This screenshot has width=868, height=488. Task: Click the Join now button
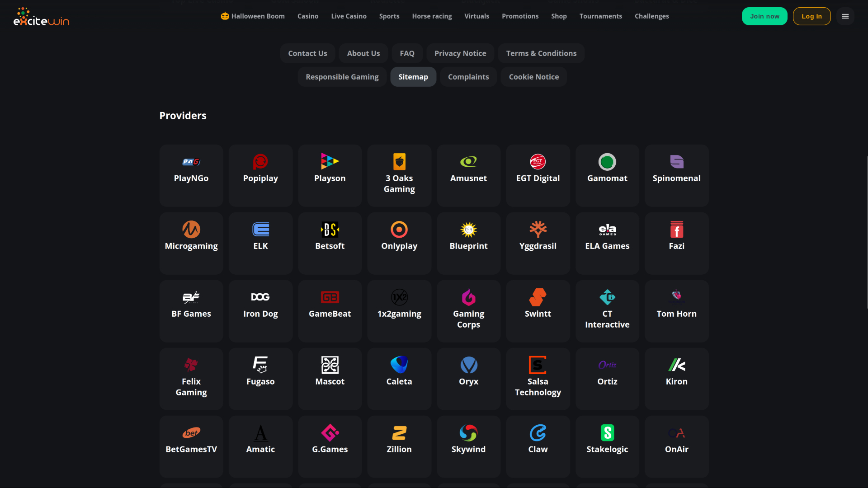point(764,16)
